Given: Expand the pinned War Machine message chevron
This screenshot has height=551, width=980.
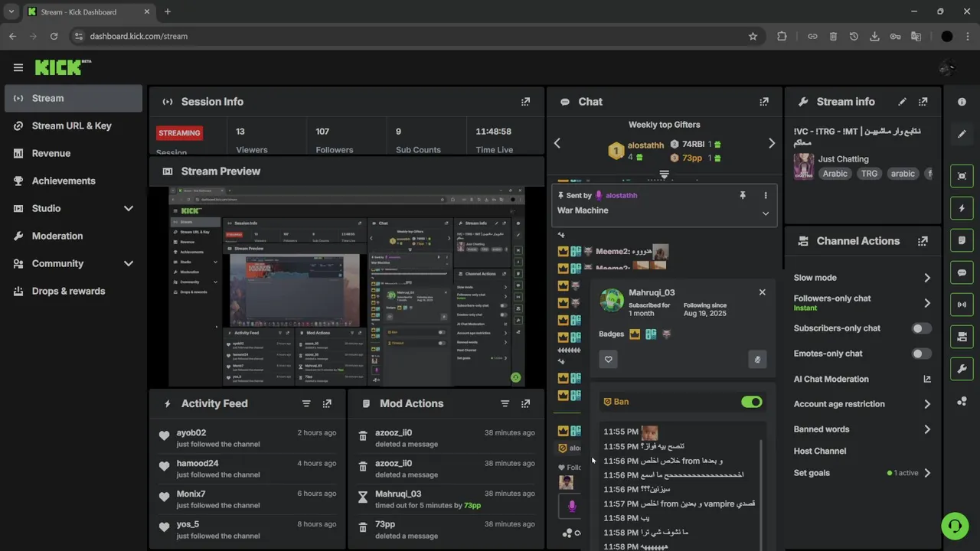Looking at the screenshot, I should tap(765, 214).
